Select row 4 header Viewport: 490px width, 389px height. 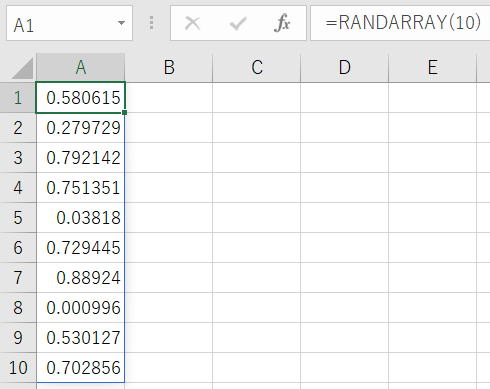click(x=18, y=188)
